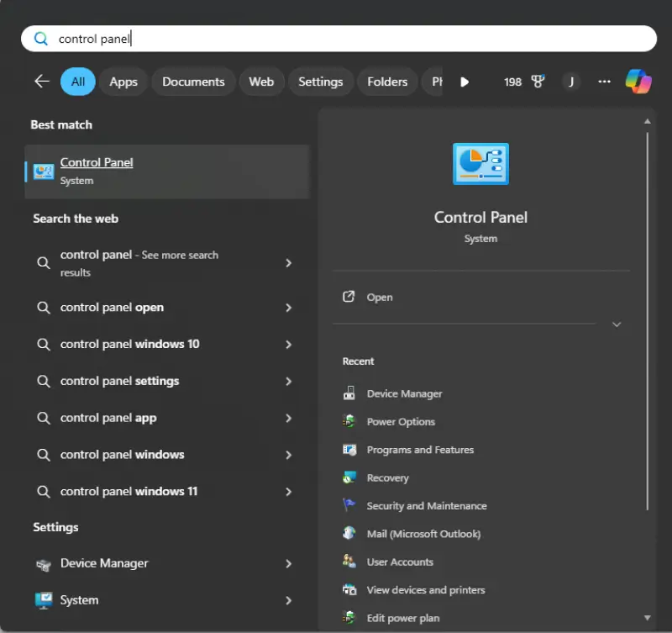The width and height of the screenshot is (672, 633).
Task: Click the preview pane scroll-up arrow
Action: click(647, 121)
